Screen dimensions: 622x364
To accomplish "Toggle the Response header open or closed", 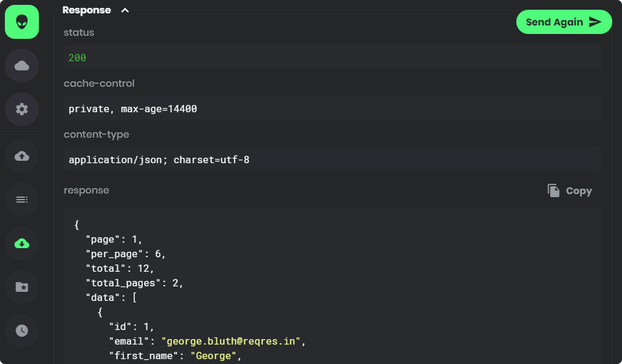I will point(86,10).
